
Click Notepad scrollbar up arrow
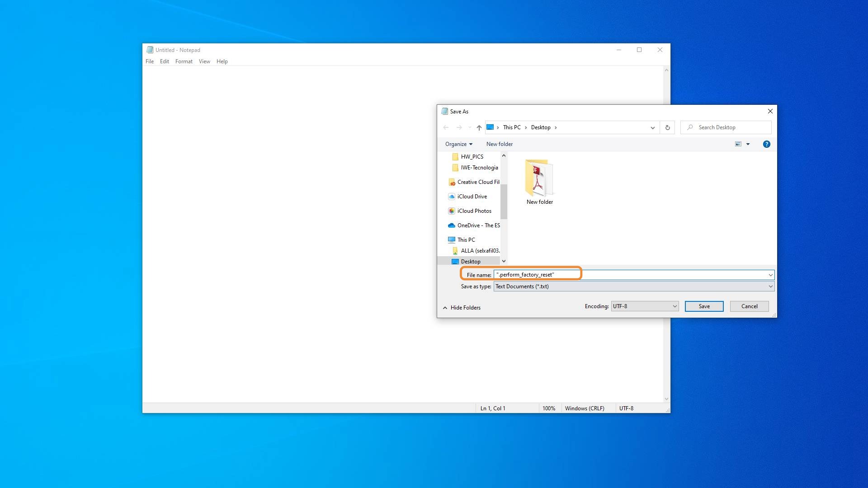pyautogui.click(x=666, y=70)
